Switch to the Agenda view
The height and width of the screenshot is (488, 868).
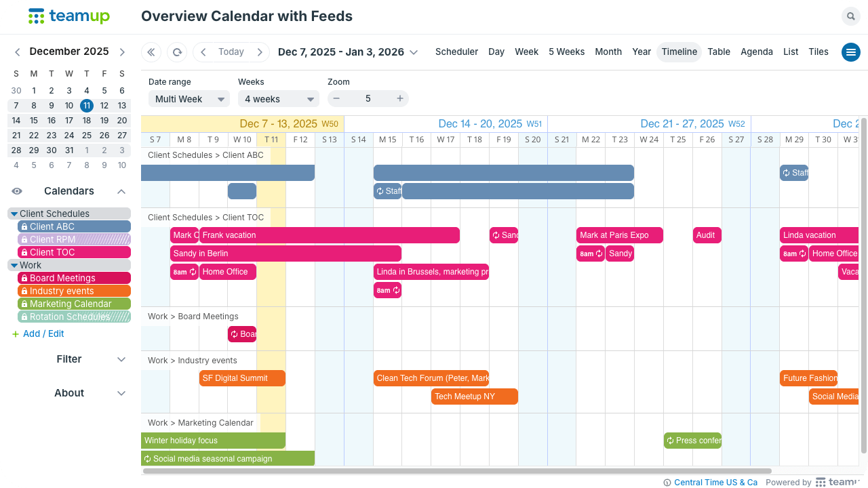point(756,52)
